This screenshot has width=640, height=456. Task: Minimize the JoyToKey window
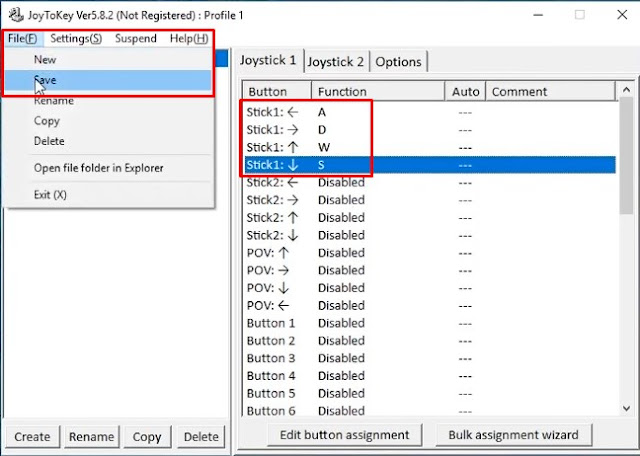click(x=538, y=15)
